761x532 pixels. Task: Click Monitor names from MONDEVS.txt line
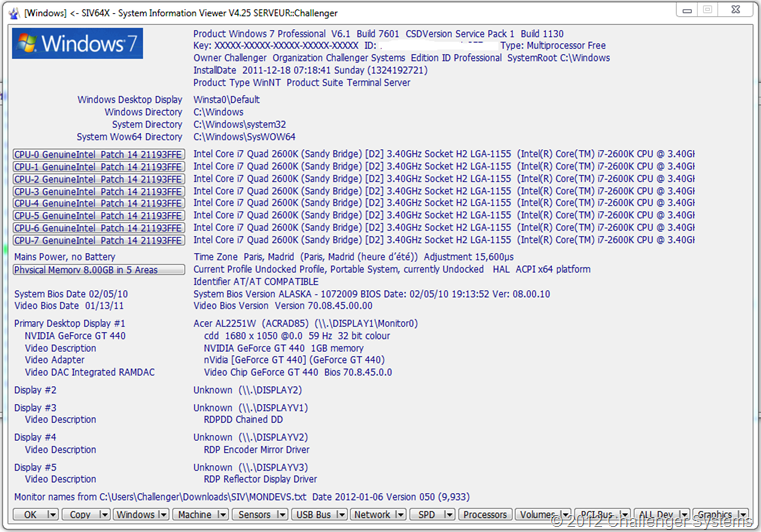coord(242,497)
